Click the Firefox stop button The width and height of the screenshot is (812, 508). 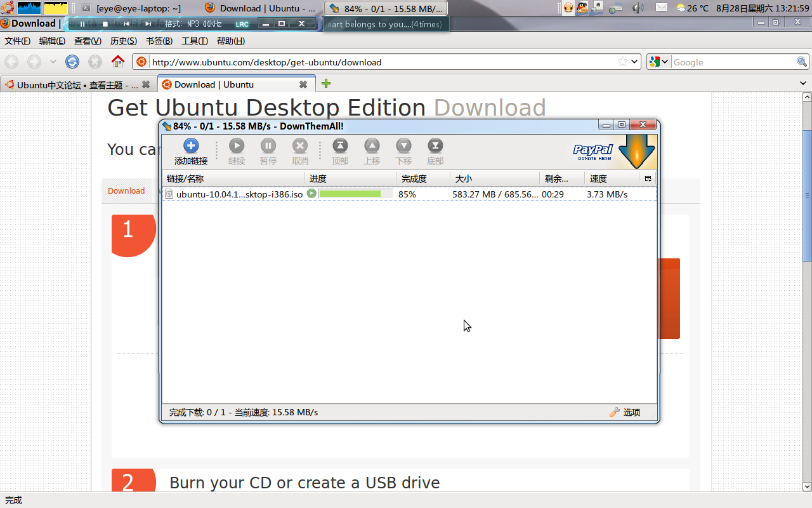[95, 62]
